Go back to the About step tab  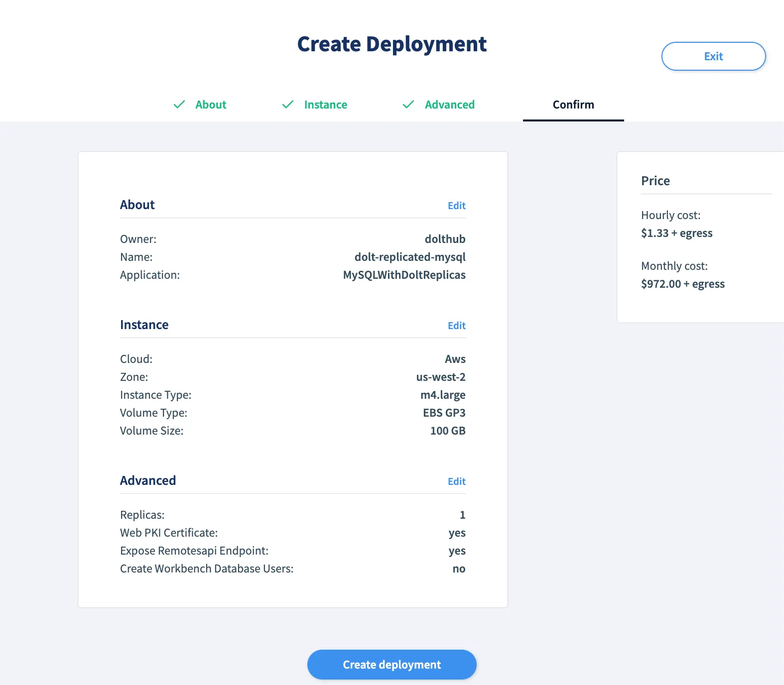[210, 105]
